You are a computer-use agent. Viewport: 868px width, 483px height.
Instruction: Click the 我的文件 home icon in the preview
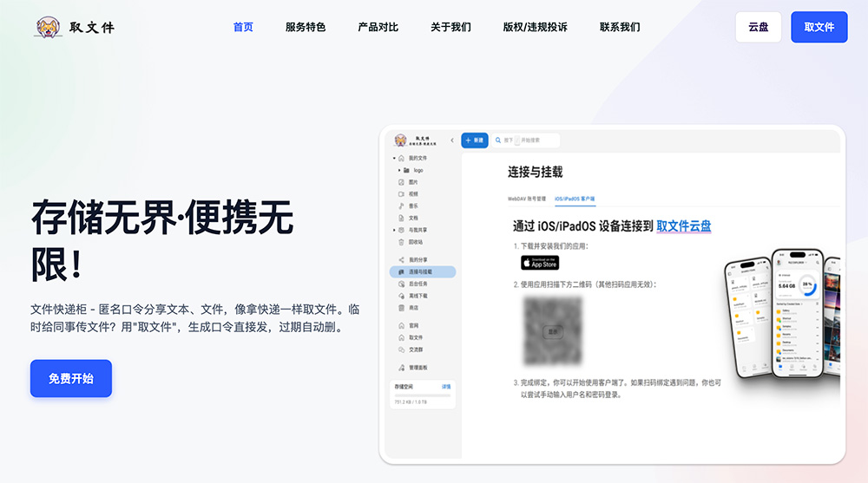[401, 158]
